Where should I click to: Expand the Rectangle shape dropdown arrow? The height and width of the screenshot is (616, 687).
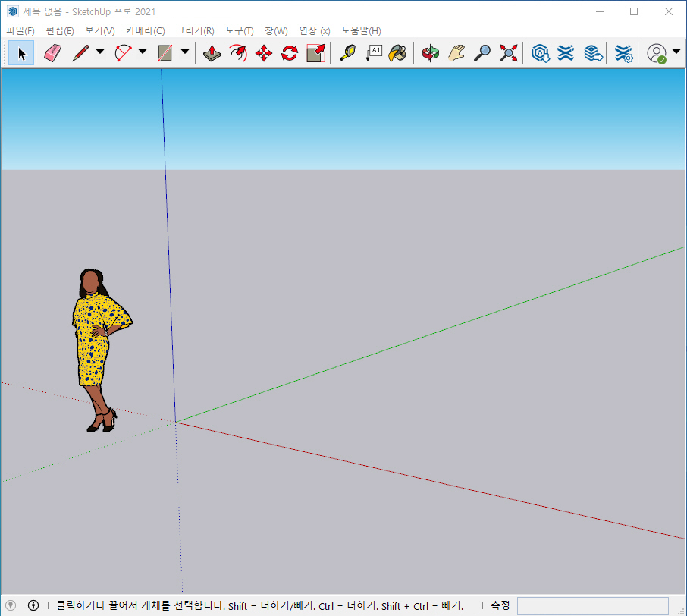coord(185,52)
